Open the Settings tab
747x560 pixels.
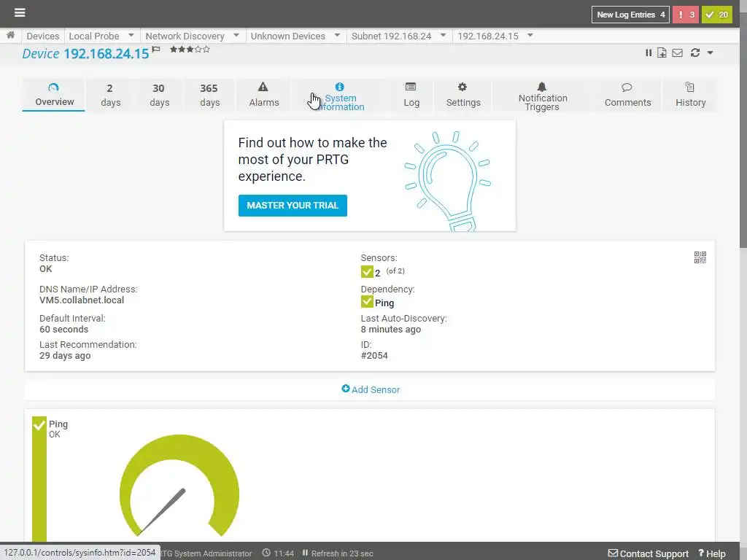pos(463,96)
